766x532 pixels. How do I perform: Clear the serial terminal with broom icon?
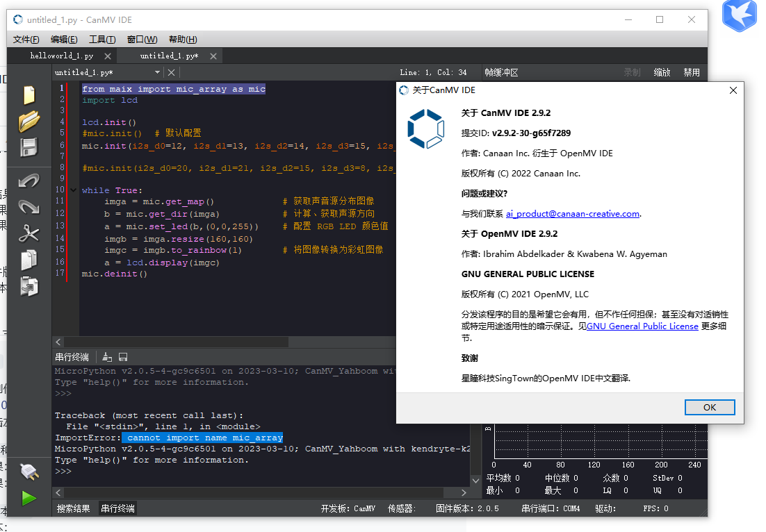click(107, 357)
